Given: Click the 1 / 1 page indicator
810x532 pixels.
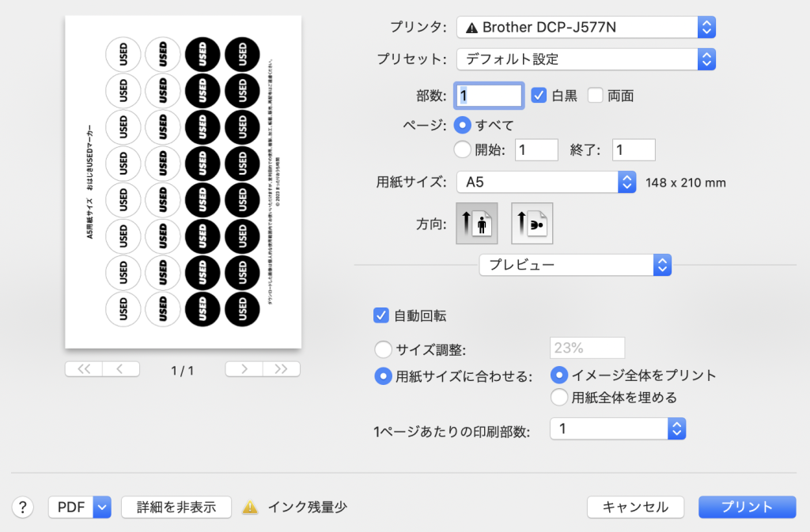Looking at the screenshot, I should (x=183, y=370).
